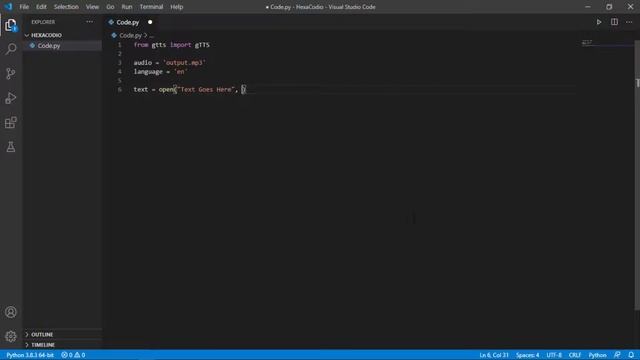640x360 pixels.
Task: Click "Text Goes Here" string
Action: [206, 89]
